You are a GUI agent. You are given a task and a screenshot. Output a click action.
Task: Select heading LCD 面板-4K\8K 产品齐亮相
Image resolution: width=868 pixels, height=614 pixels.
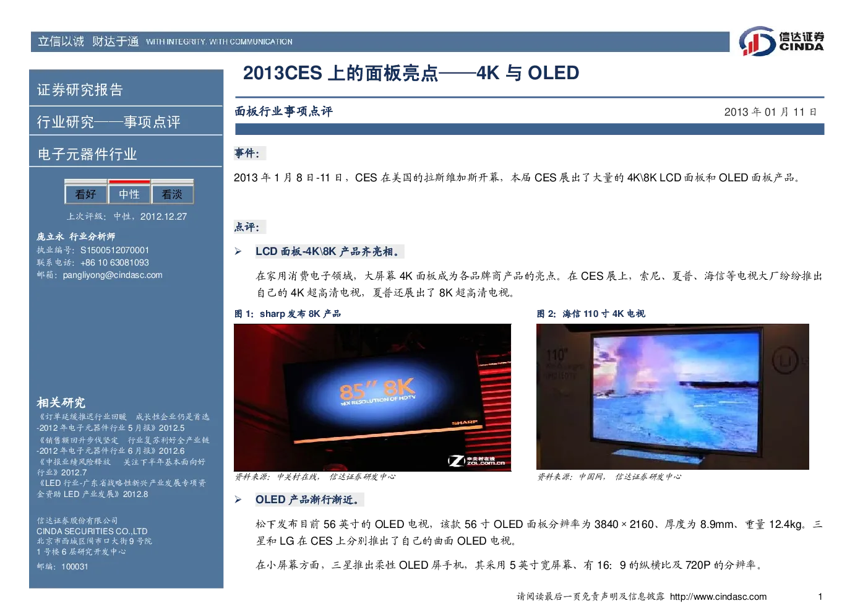[328, 251]
